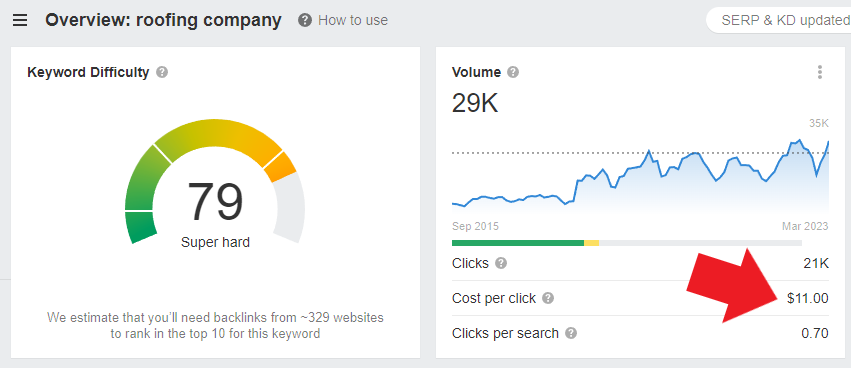The height and width of the screenshot is (368, 851).
Task: Open the Volume card three-dot menu
Action: tap(820, 72)
